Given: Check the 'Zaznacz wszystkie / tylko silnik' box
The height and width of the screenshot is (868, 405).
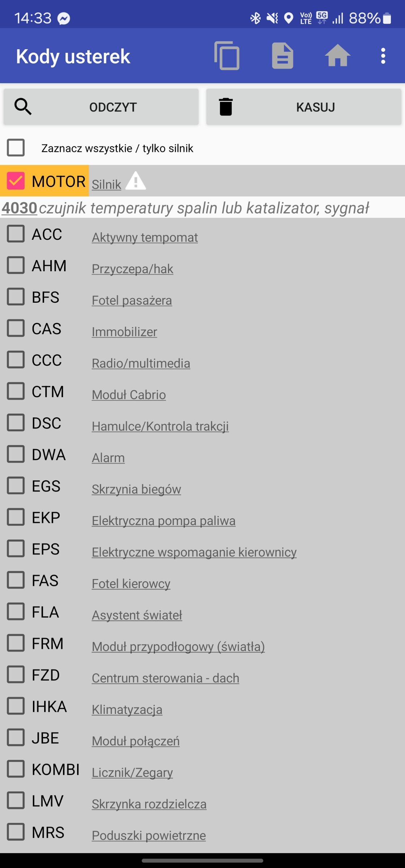Looking at the screenshot, I should point(16,148).
